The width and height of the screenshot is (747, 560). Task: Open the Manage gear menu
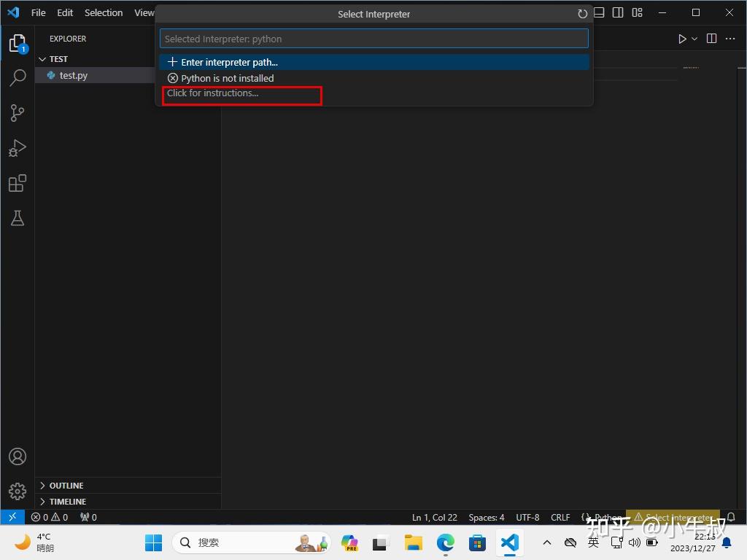pyautogui.click(x=18, y=491)
